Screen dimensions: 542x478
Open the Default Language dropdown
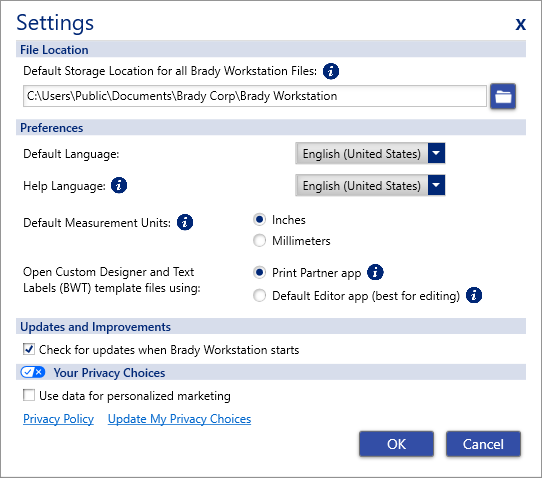tap(370, 153)
